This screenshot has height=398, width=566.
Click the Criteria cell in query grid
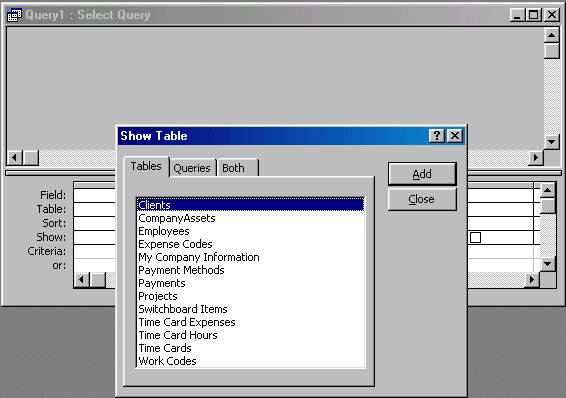point(95,252)
